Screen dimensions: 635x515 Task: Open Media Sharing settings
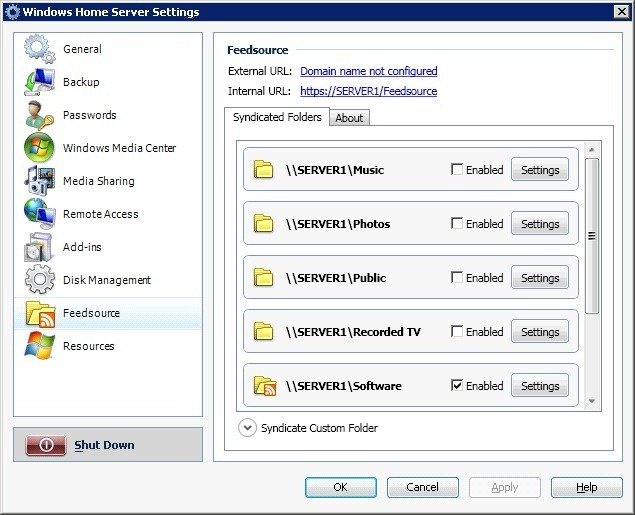108,181
